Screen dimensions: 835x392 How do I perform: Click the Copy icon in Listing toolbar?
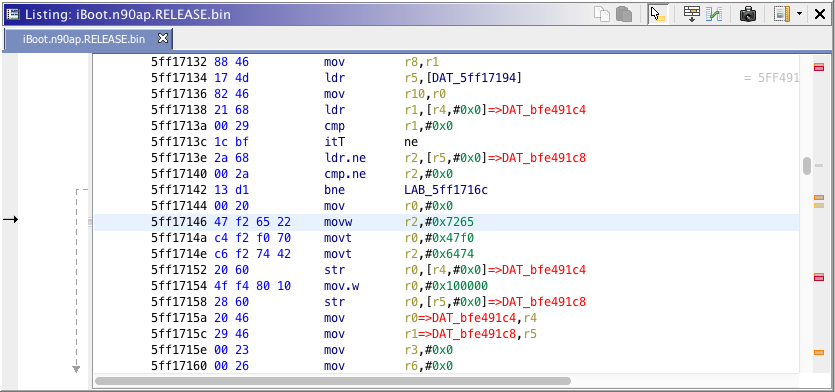click(602, 14)
